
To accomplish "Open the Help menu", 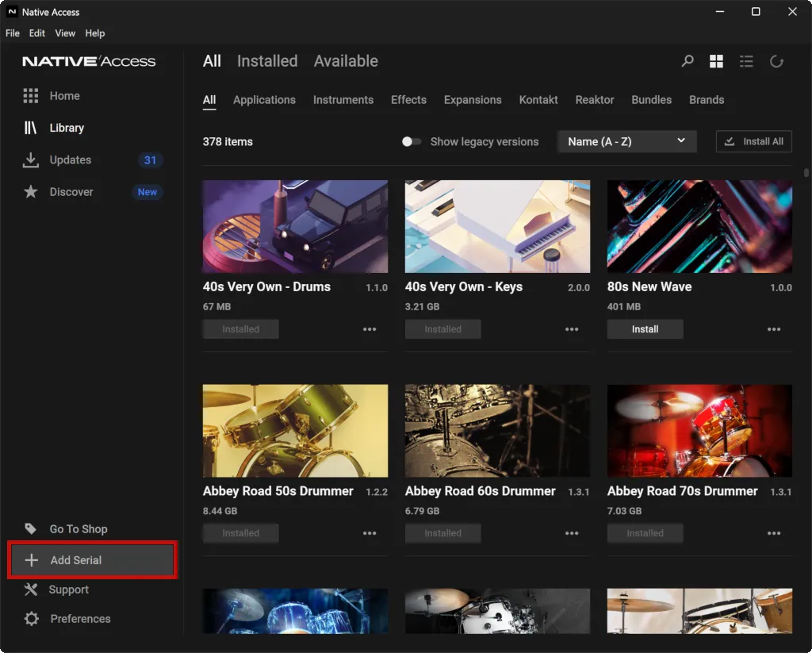I will click(95, 33).
